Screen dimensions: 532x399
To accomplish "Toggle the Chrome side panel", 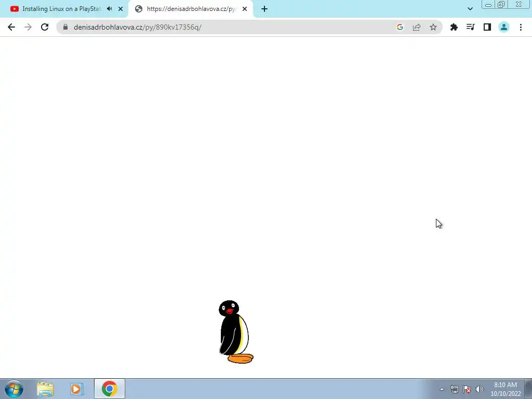I will click(487, 27).
